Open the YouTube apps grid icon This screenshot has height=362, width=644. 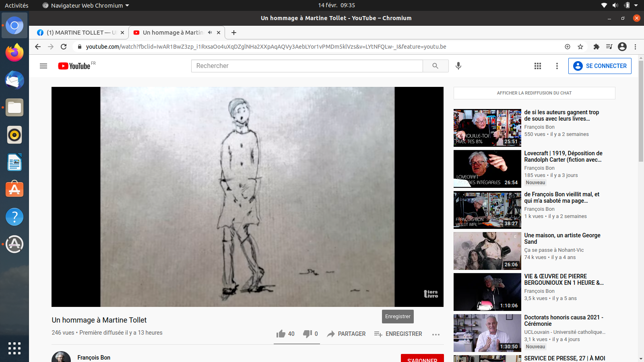point(538,66)
